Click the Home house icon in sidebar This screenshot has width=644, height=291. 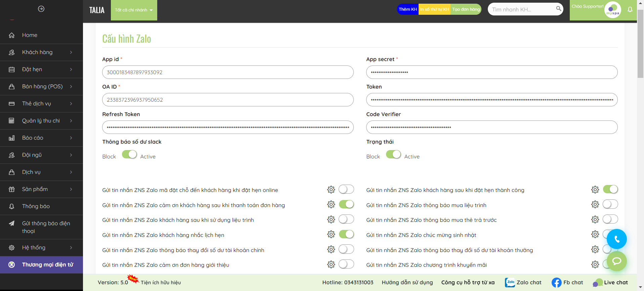click(11, 35)
